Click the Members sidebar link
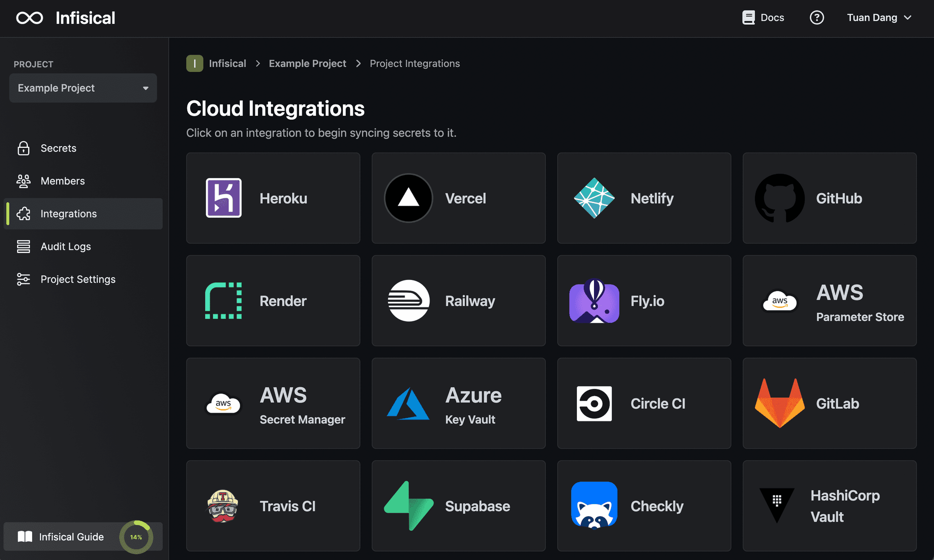934x560 pixels. pos(62,181)
